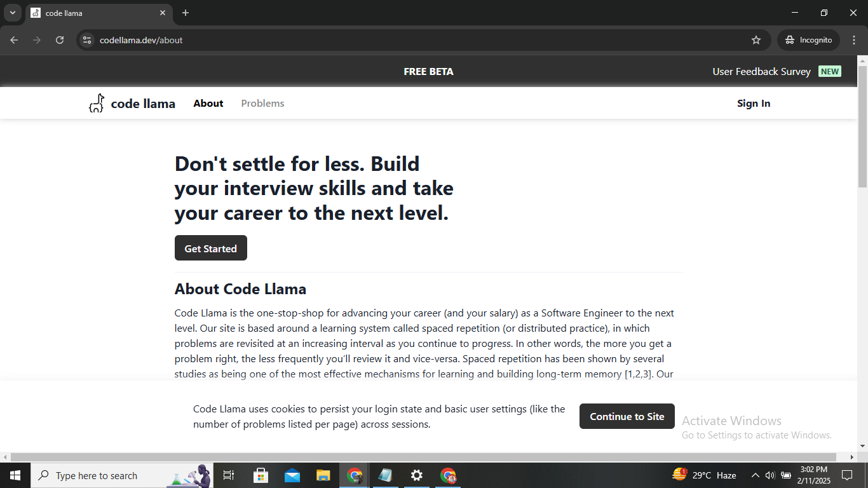Open File Explorer from the taskbar
Image resolution: width=868 pixels, height=488 pixels.
323,475
